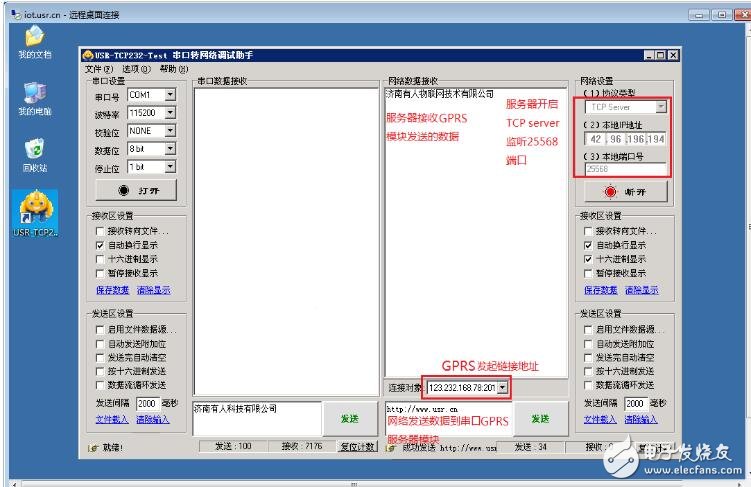Toggle network-side 自动换行显示 checkbox
Screen dimensions: 751x487
pos(588,245)
